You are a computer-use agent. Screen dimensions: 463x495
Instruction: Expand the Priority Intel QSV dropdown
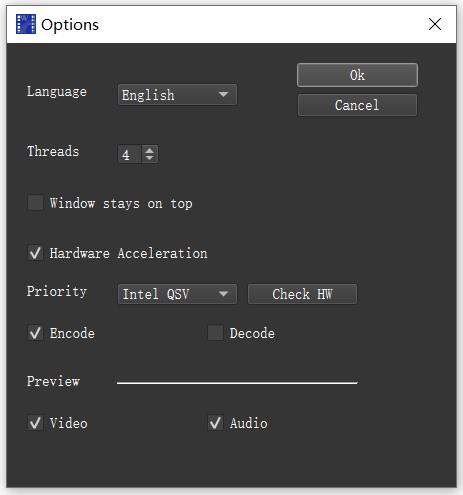(177, 294)
